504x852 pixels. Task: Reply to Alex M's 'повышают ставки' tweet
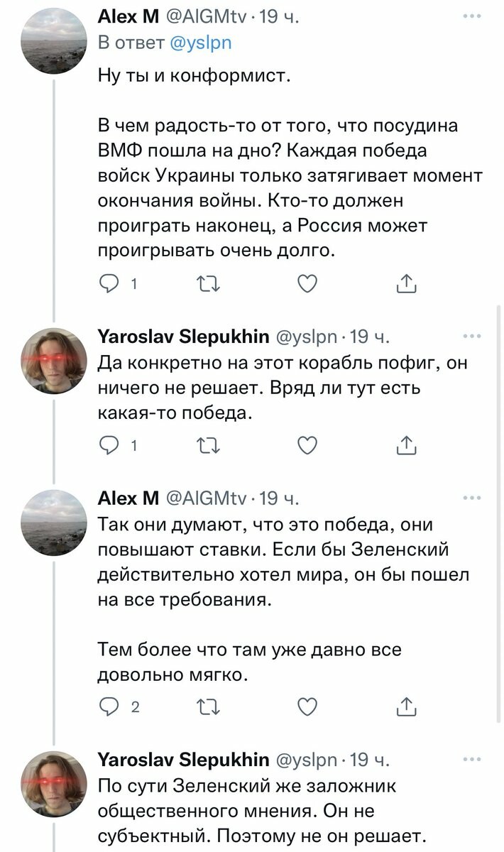click(x=109, y=707)
